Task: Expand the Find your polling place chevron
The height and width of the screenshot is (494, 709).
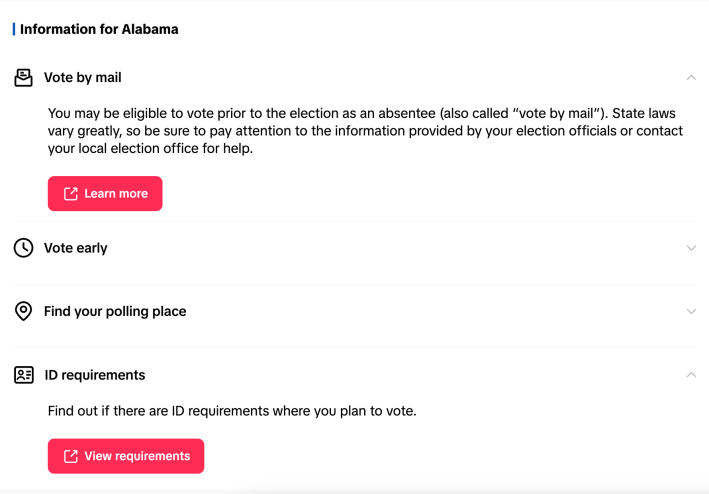Action: (x=691, y=312)
